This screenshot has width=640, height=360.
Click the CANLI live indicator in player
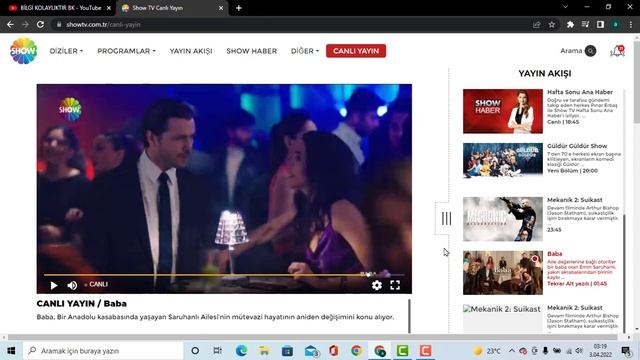(x=96, y=284)
